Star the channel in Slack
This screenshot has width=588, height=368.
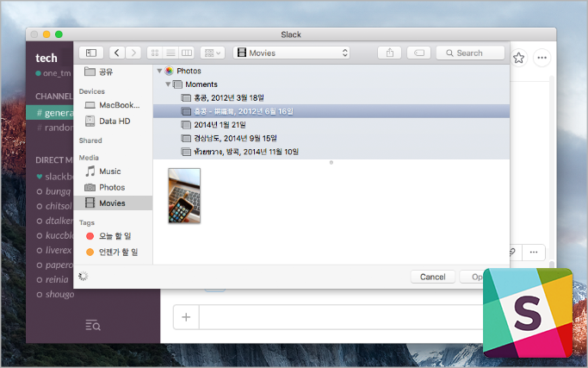pyautogui.click(x=518, y=58)
